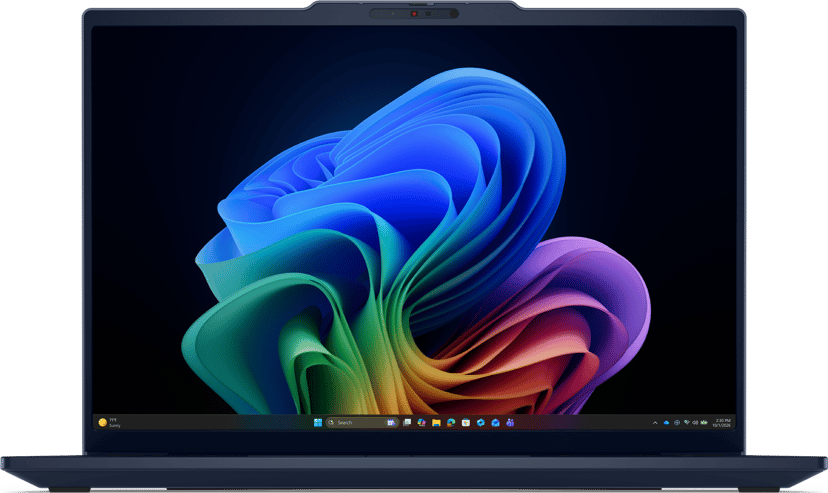The image size is (828, 493).
Task: Launch Microsoft Teams from the taskbar
Action: (510, 423)
